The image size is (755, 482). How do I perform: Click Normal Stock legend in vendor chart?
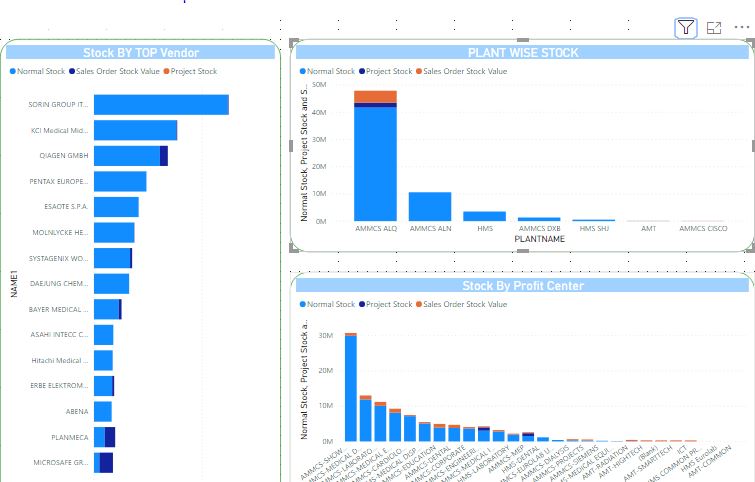(x=38, y=71)
